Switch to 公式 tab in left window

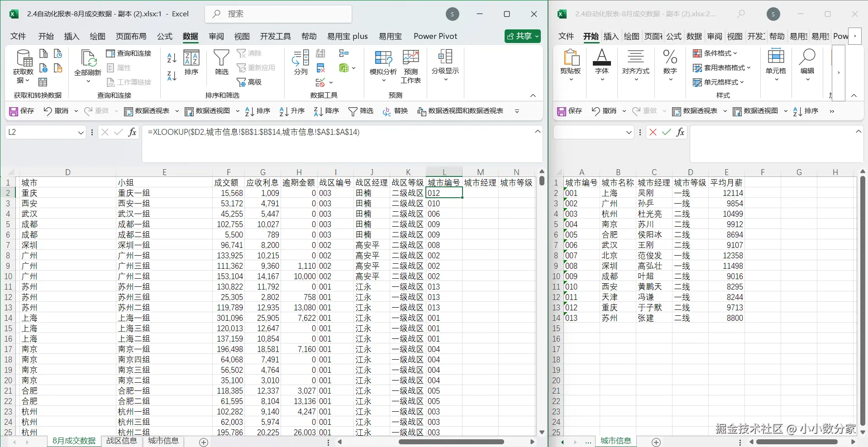[165, 36]
